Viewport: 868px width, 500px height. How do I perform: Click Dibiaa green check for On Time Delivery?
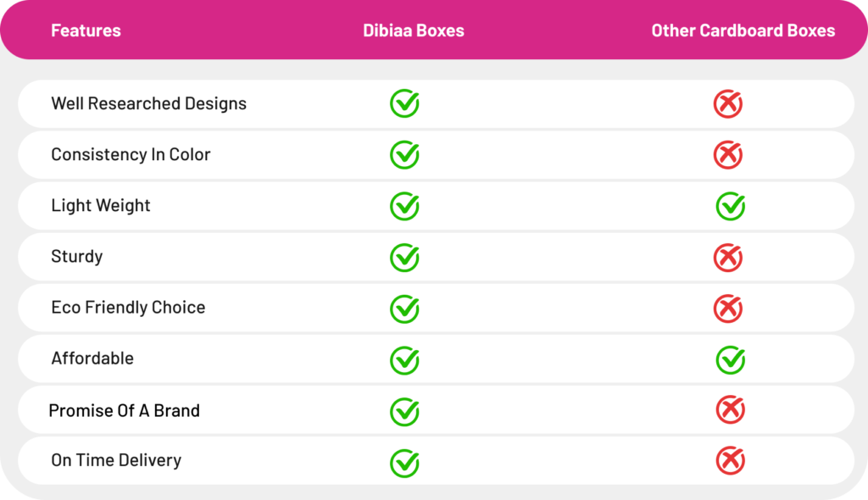pyautogui.click(x=404, y=463)
